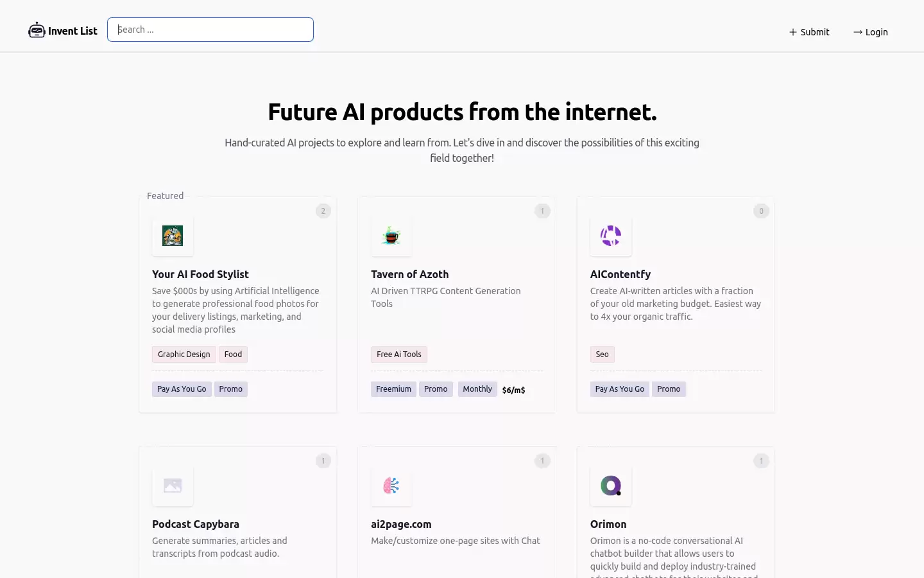Click the Monthly pricing tag
Viewport: 924px width, 578px height.
477,389
